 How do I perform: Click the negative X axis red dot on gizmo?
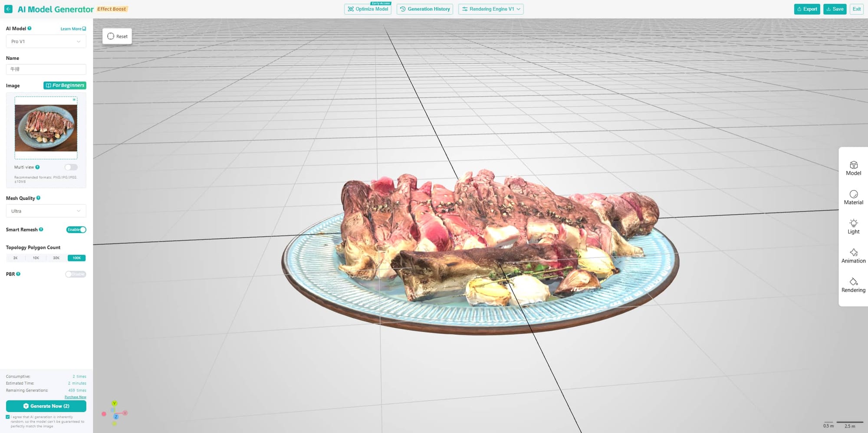(x=104, y=414)
